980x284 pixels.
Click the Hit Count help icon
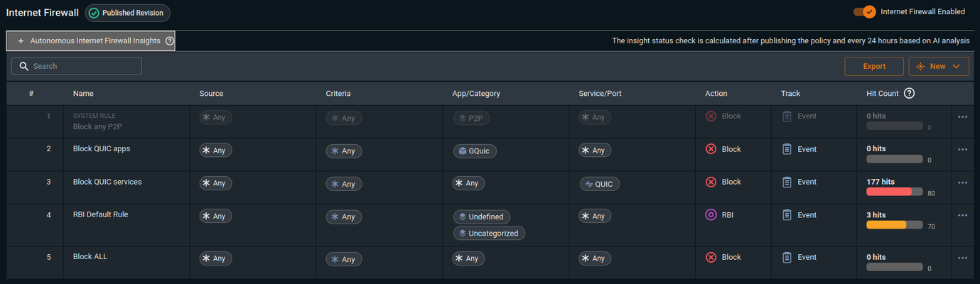(909, 93)
